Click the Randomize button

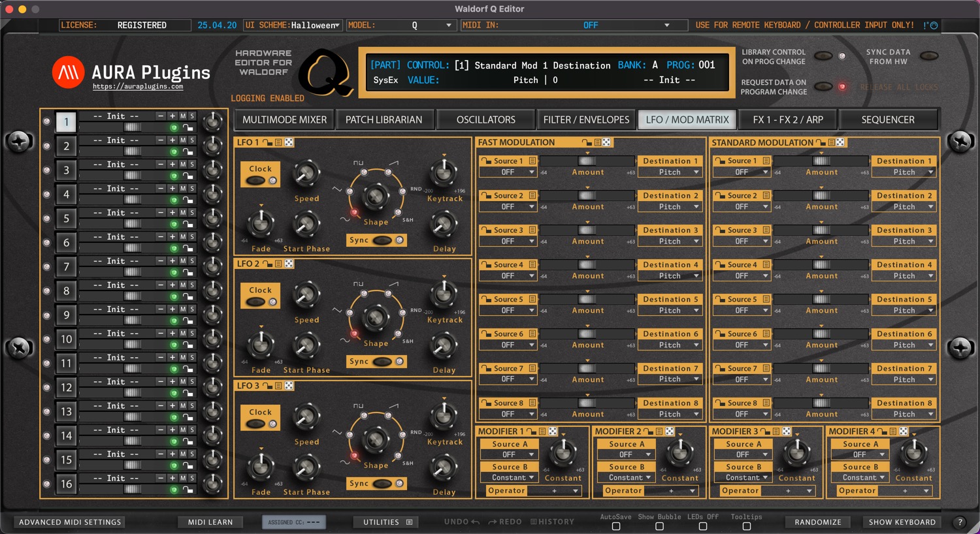(x=818, y=522)
